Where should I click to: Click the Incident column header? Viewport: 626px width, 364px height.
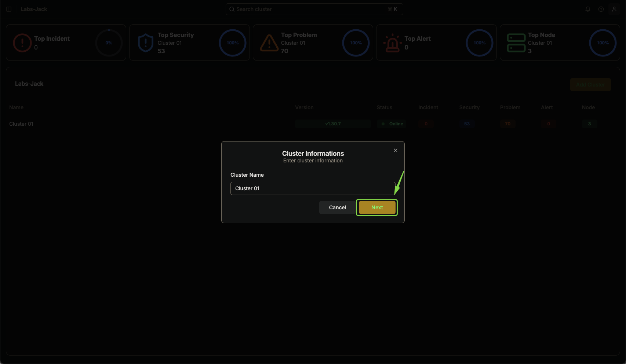(x=428, y=107)
